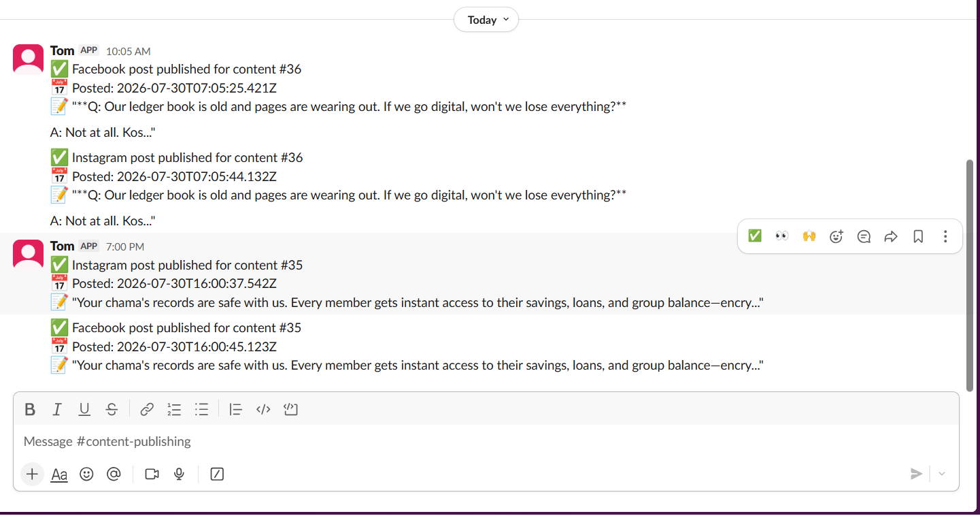Insert a code block
The height and width of the screenshot is (516, 980).
[291, 409]
